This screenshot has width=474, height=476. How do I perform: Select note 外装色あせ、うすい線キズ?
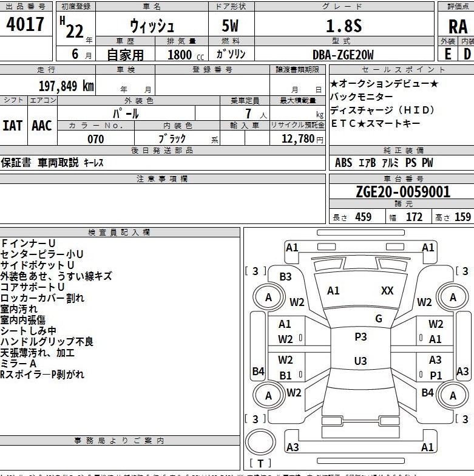coord(56,276)
